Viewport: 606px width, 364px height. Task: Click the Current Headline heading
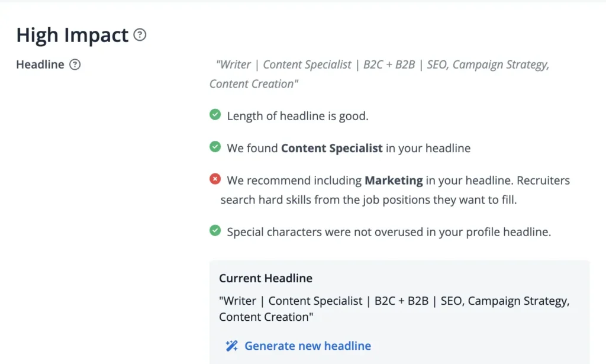click(x=265, y=278)
